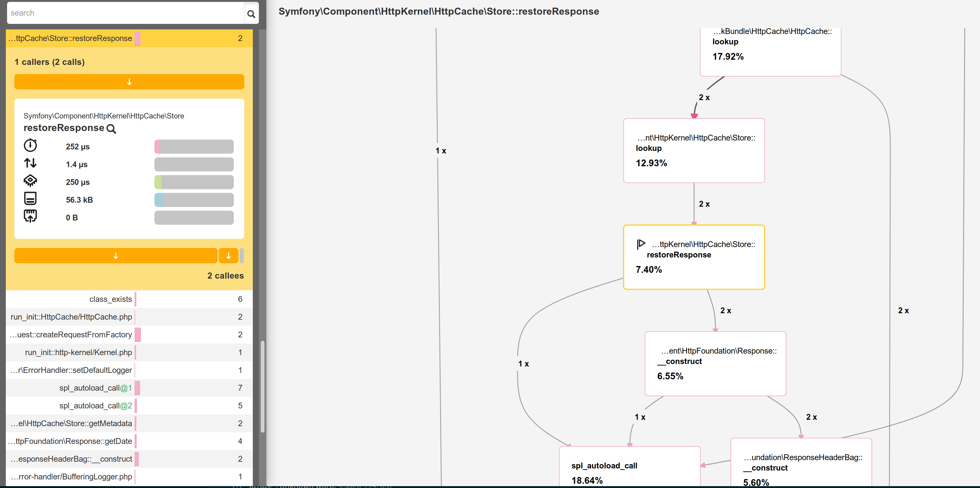Click the search magnifier in the top search bar

(251, 13)
